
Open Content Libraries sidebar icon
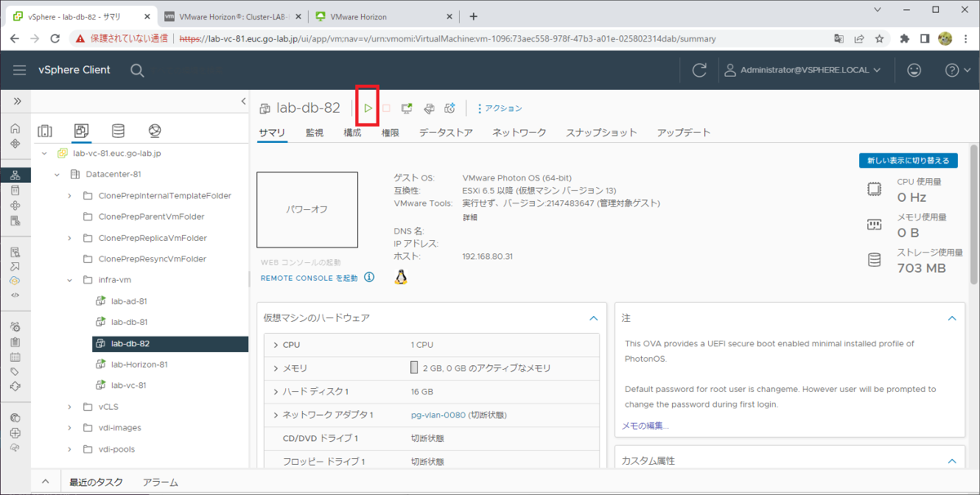click(15, 190)
